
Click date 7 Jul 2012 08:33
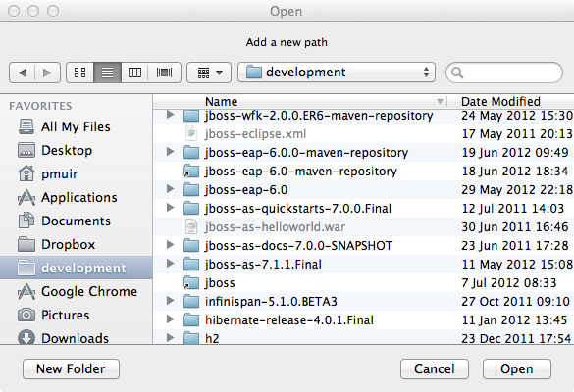tap(509, 282)
